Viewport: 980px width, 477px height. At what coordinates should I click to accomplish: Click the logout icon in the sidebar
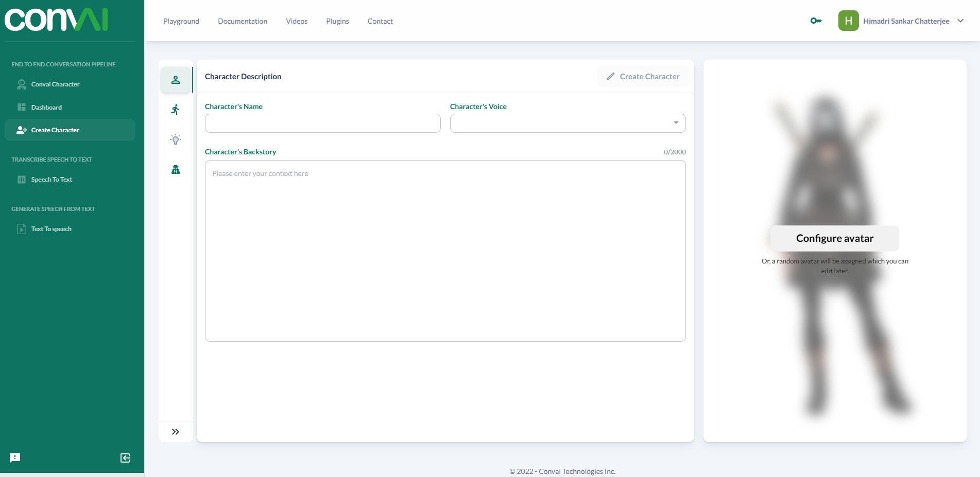point(125,458)
